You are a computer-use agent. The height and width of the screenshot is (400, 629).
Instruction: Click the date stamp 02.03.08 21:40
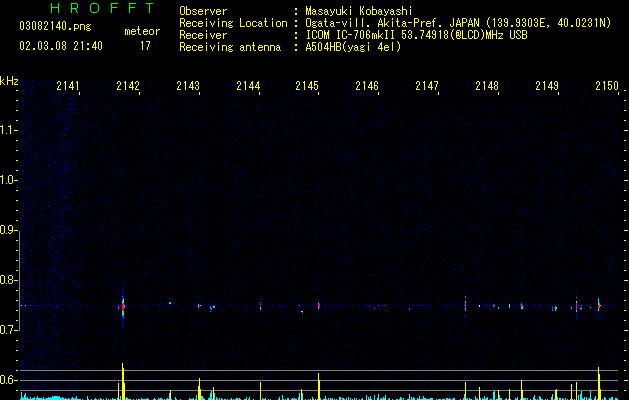click(61, 46)
